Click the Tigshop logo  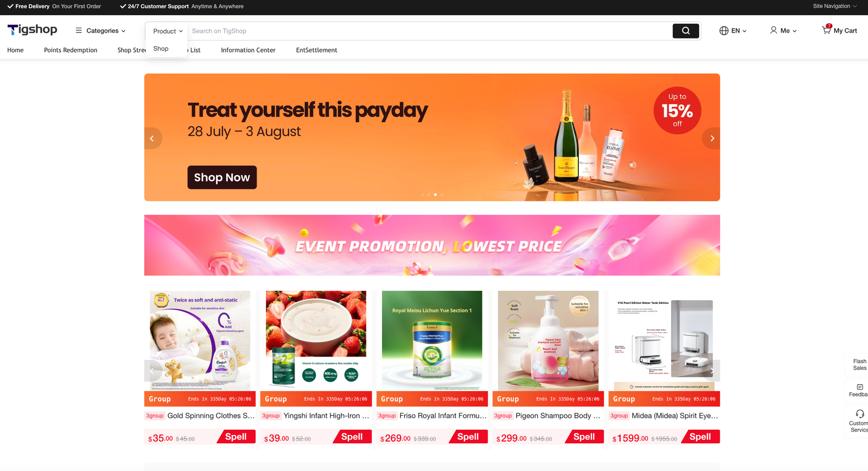(32, 30)
